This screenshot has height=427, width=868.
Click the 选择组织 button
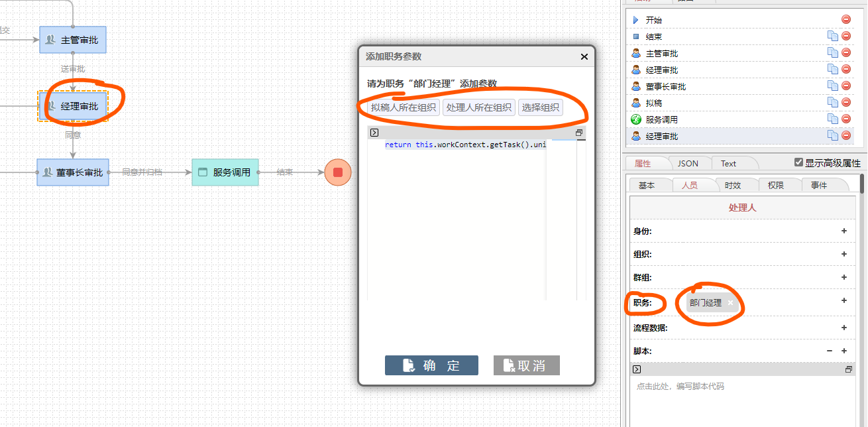[x=541, y=107]
